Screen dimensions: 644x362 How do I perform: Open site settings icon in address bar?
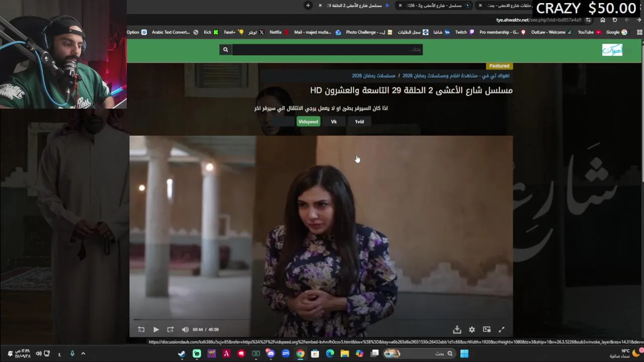(588, 20)
